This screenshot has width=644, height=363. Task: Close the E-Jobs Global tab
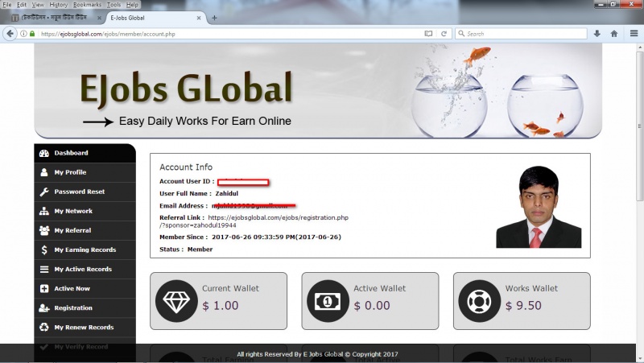coord(199,18)
